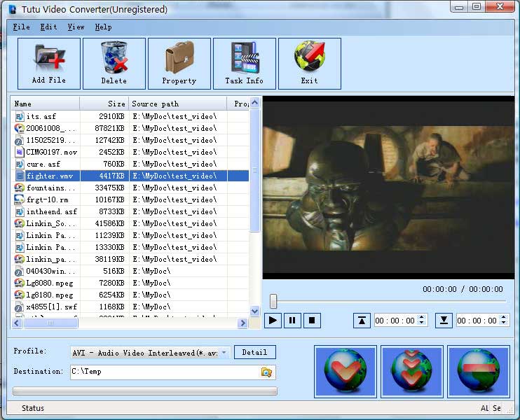Viewport: 520px width, 420px height.
Task: Click the video preview area
Action: click(x=388, y=188)
